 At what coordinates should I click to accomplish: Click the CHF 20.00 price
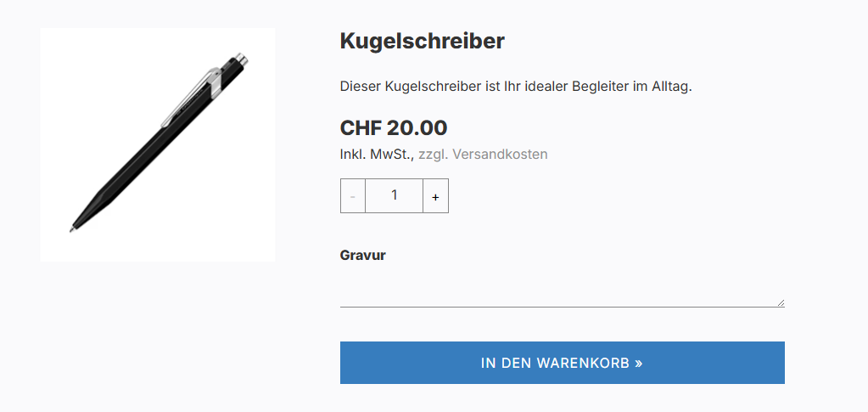(394, 128)
